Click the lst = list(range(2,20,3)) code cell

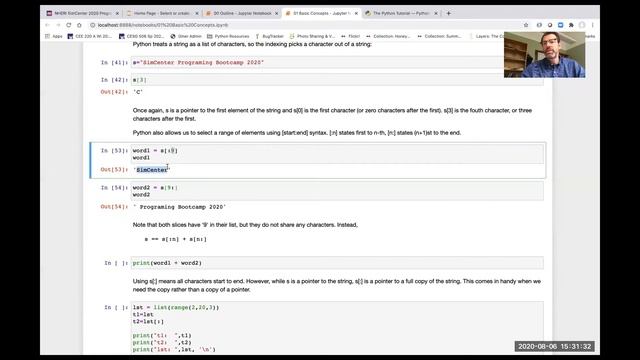tap(337, 328)
